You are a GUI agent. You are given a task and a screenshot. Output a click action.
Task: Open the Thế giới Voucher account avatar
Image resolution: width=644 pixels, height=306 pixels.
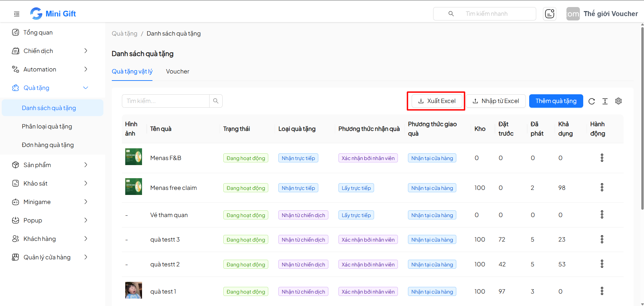pyautogui.click(x=573, y=14)
